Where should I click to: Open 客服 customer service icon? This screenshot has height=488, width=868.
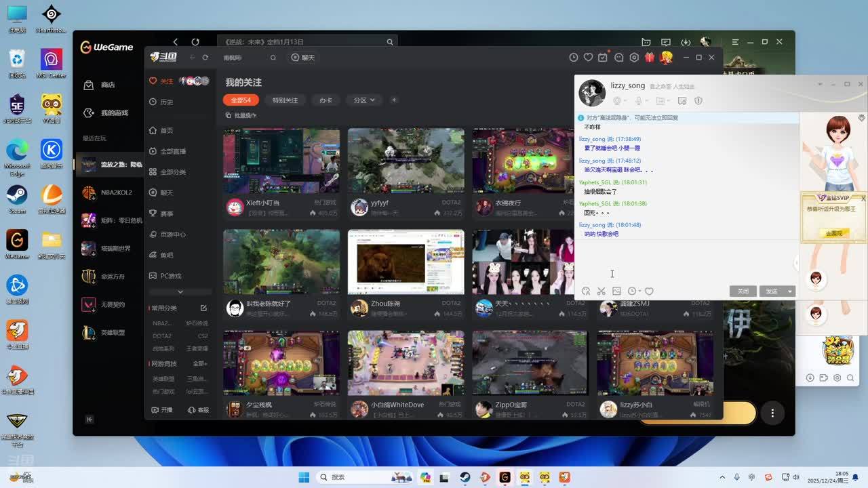point(198,410)
